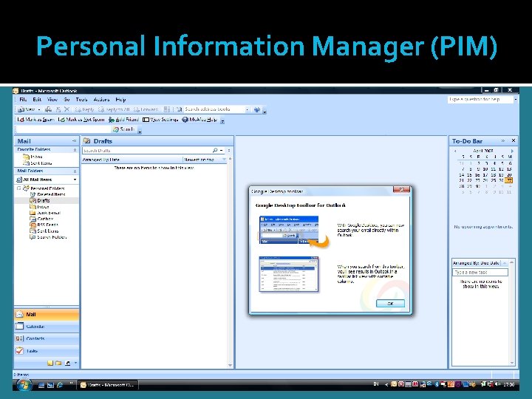Collapse the Mail navigation pane
The height and width of the screenshot is (399, 532).
(74, 141)
